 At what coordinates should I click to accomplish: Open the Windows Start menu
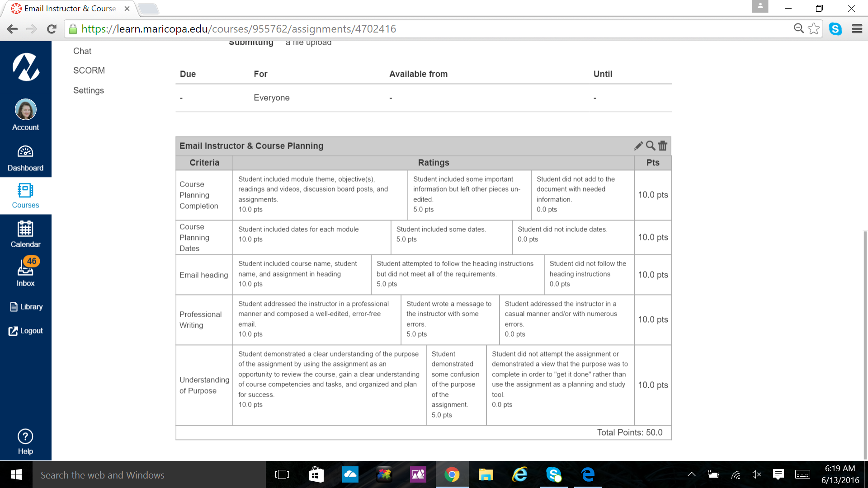coord(16,474)
